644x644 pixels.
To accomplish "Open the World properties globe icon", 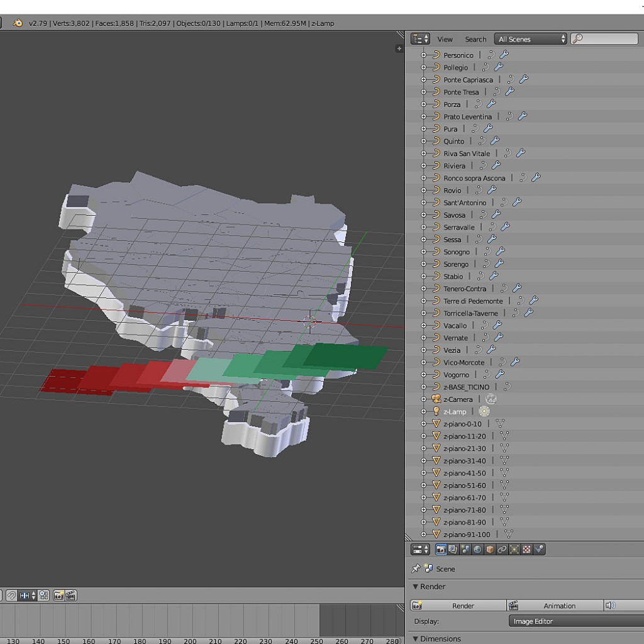I will coord(477,550).
